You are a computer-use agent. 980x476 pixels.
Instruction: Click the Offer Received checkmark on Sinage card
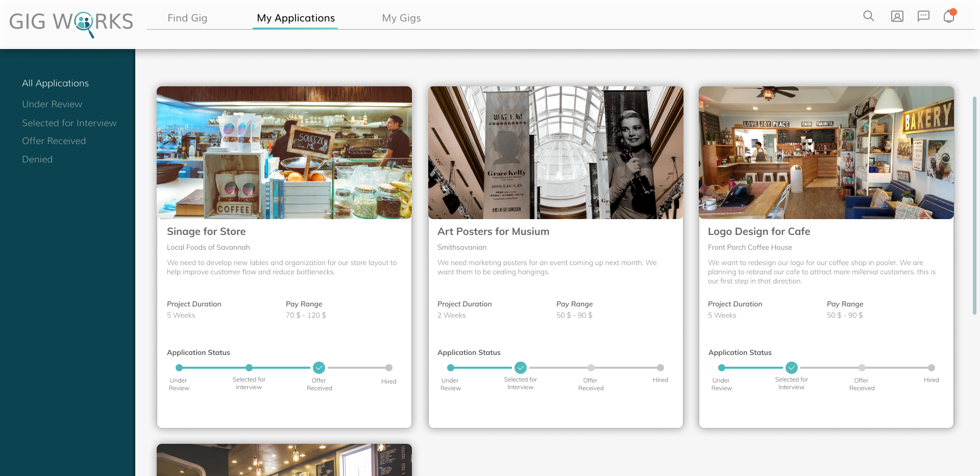tap(319, 368)
